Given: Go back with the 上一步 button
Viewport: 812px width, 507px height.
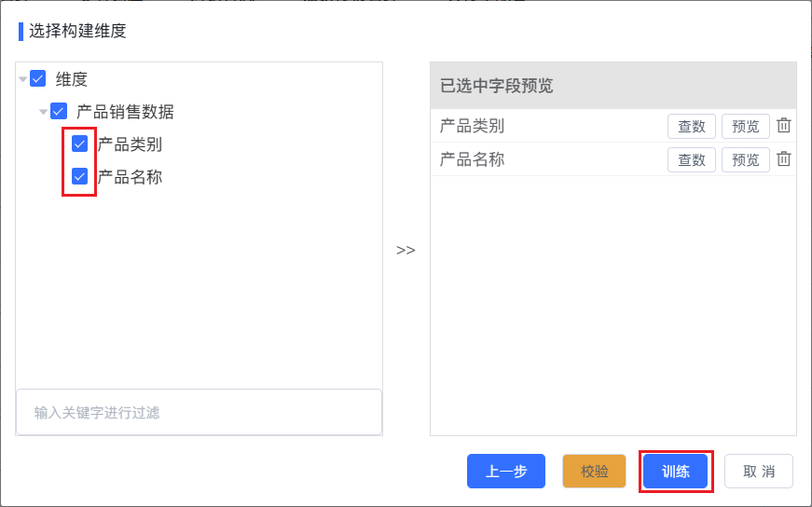Looking at the screenshot, I should click(506, 472).
